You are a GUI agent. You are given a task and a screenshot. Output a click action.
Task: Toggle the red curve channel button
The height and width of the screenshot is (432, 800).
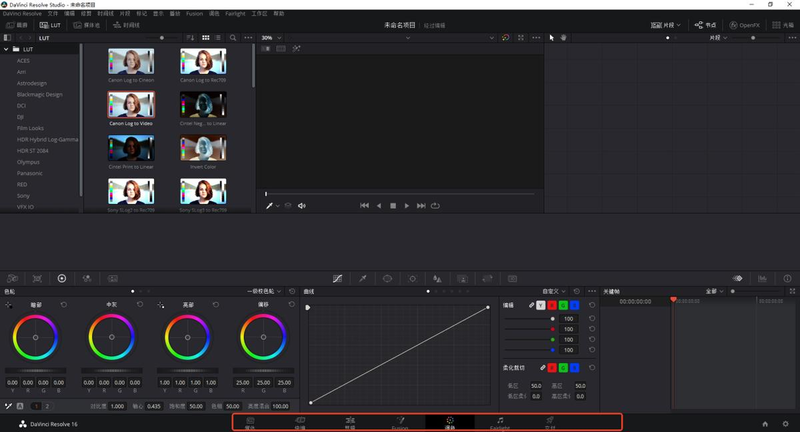552,304
